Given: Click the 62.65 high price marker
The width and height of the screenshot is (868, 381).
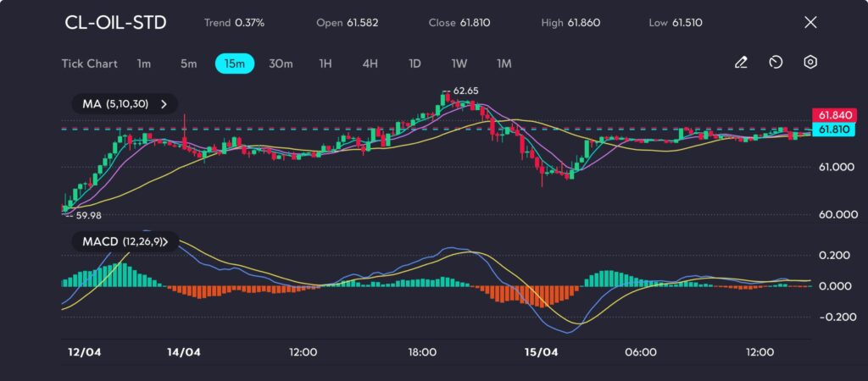Looking at the screenshot, I should click(x=465, y=91).
